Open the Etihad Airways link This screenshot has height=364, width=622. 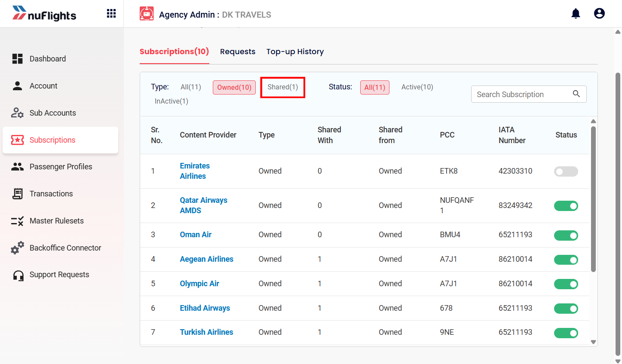pos(205,308)
